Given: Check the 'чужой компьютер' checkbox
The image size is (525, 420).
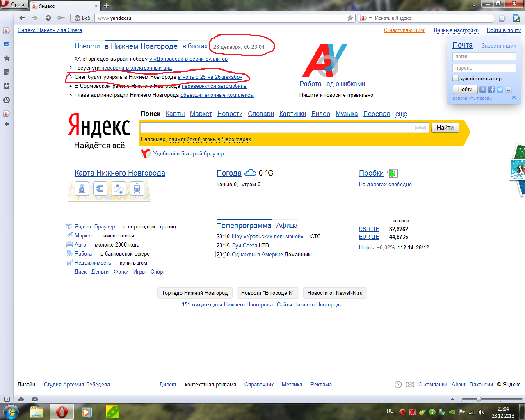Looking at the screenshot, I should tap(455, 78).
